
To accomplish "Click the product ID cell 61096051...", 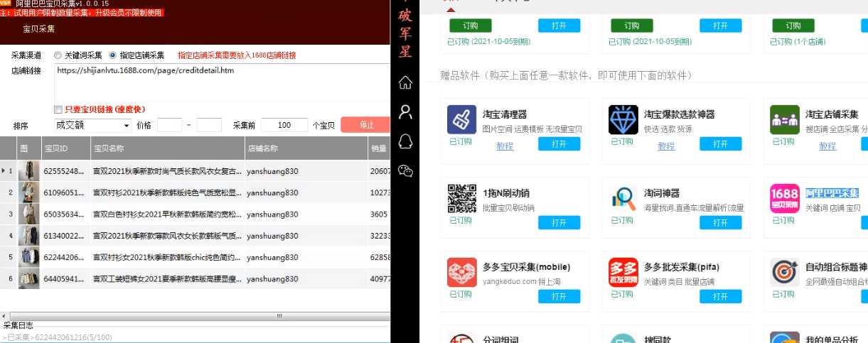I will 65,192.
